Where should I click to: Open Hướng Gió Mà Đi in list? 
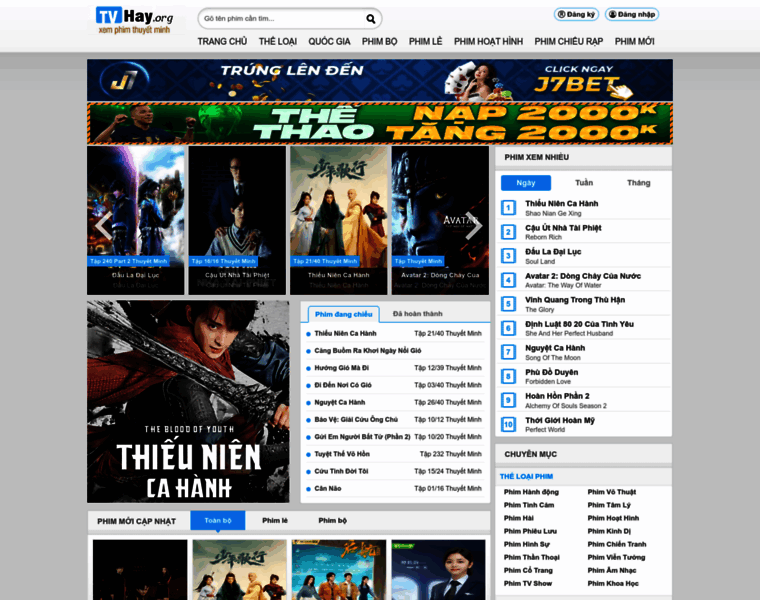[x=342, y=368]
